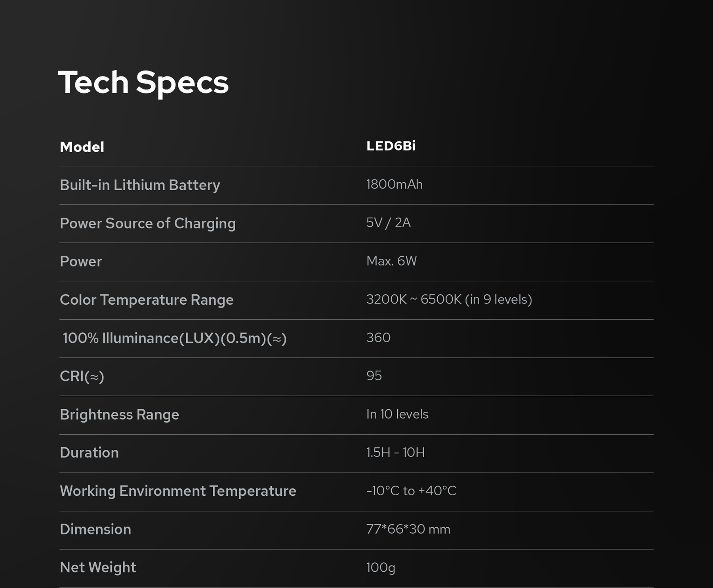Select the Model row label
713x588 pixels.
(82, 147)
